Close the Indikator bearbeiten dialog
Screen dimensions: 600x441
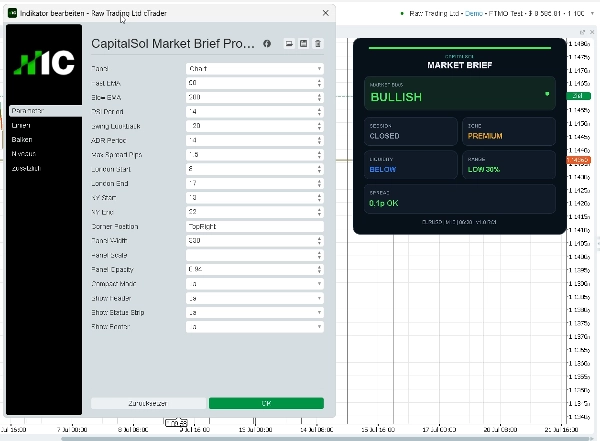[x=326, y=13]
